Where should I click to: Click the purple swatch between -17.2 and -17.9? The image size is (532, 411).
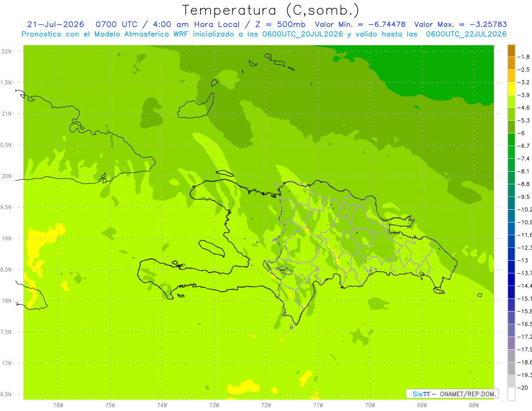(511, 343)
